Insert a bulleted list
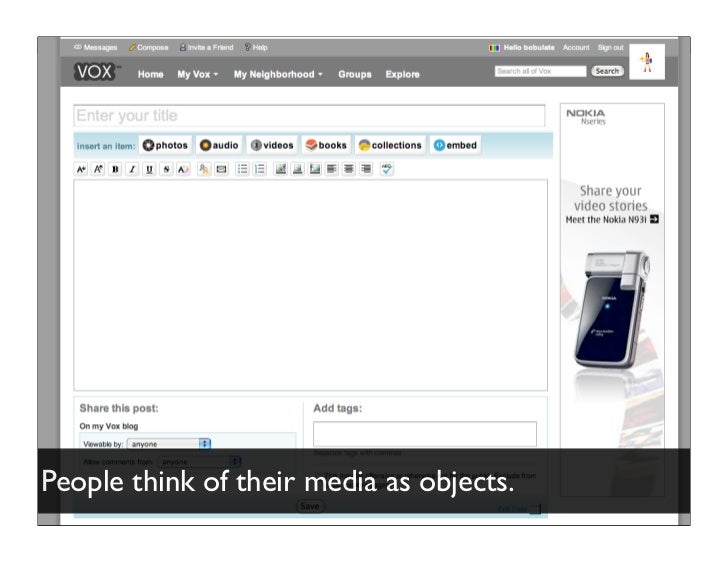728x563 pixels. (242, 170)
